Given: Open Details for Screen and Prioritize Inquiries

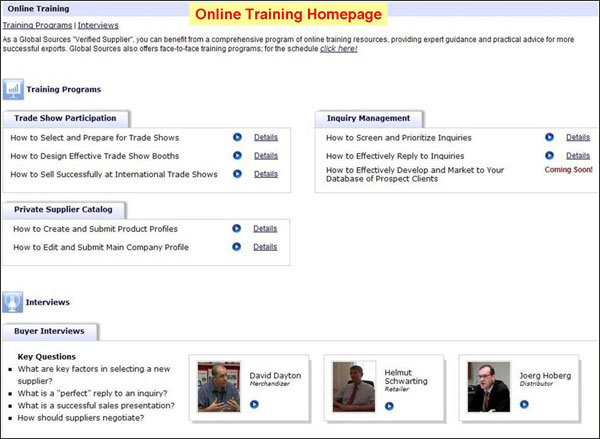Looking at the screenshot, I should click(x=577, y=137).
